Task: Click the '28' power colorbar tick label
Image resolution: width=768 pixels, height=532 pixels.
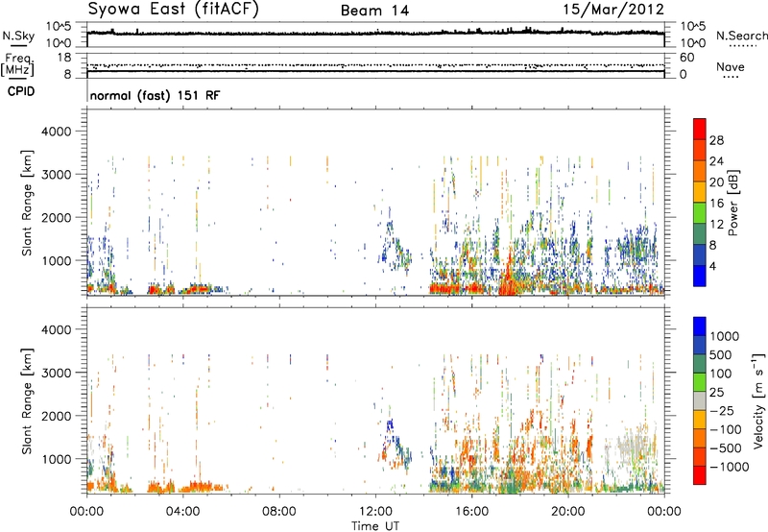Action: (x=716, y=140)
